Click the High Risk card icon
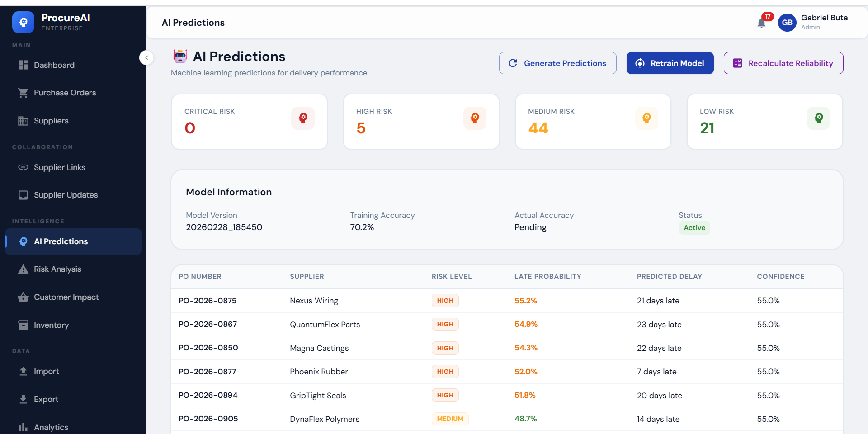 (x=474, y=118)
